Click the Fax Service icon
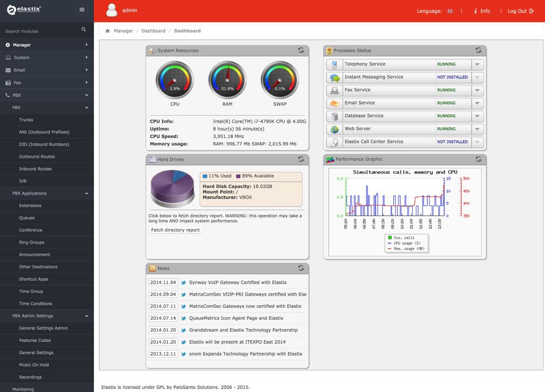This screenshot has height=392, width=545. pos(334,91)
